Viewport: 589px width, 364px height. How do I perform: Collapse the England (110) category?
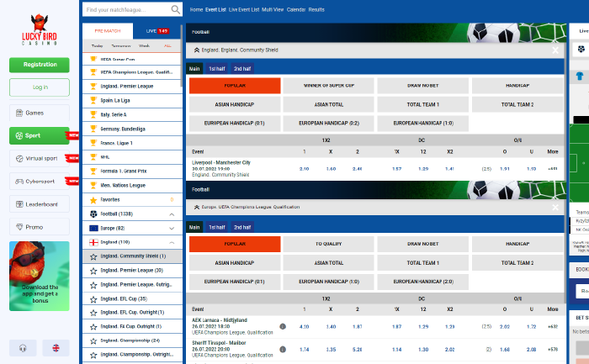coord(172,242)
